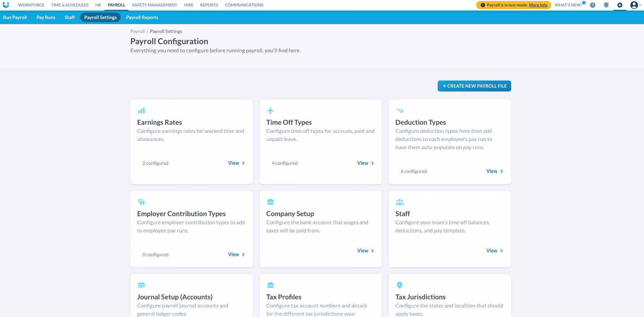Open the Payroll top menu
Screen dimensions: 644x317
pos(117,5)
